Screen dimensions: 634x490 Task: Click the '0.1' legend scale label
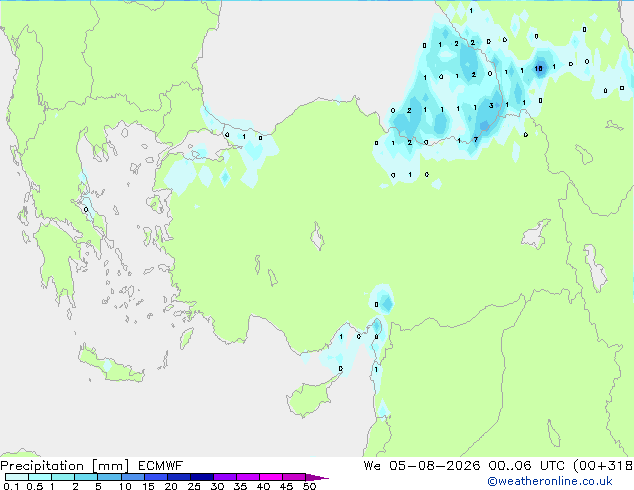(11, 486)
